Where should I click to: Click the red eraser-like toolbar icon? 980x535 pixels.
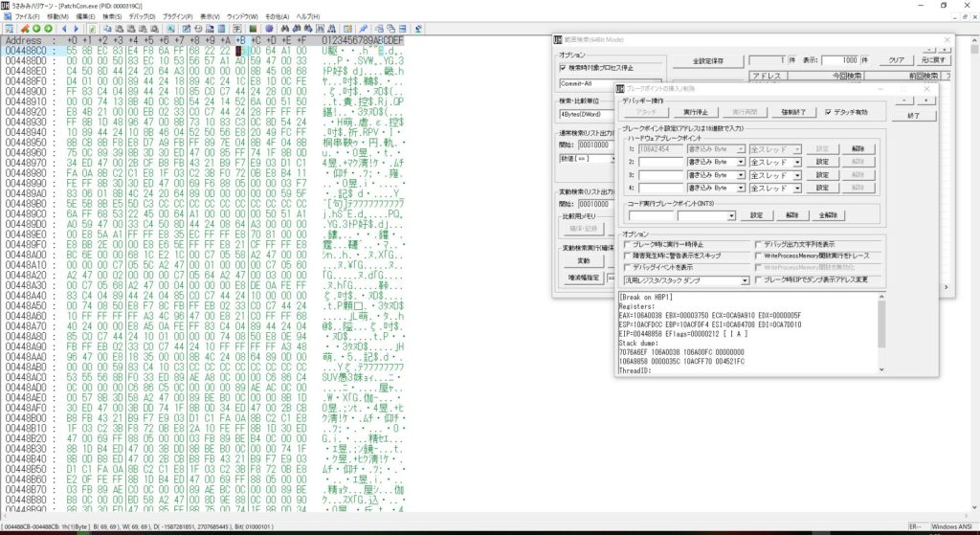[24, 29]
